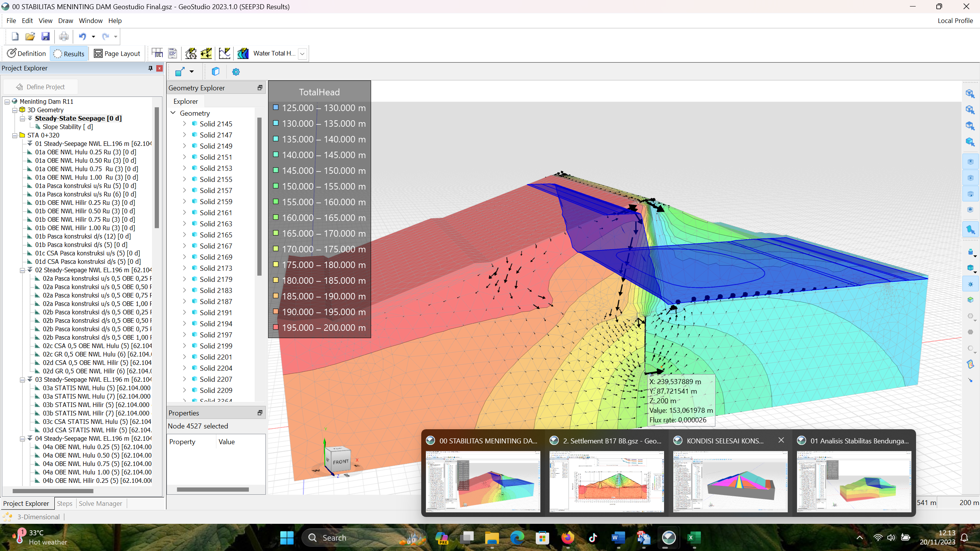This screenshot has height=551, width=980.
Task: Click the 195.000–200.000 m legend color swatch
Action: tap(275, 327)
